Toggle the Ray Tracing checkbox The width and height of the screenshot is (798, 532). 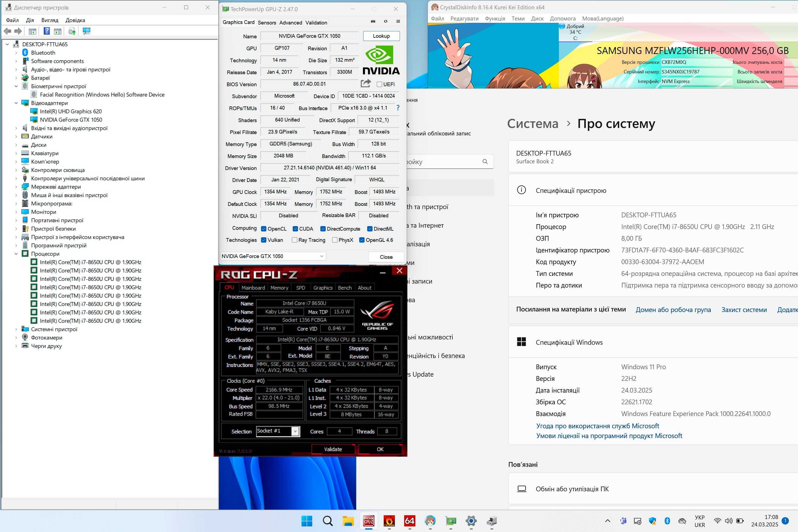click(295, 240)
